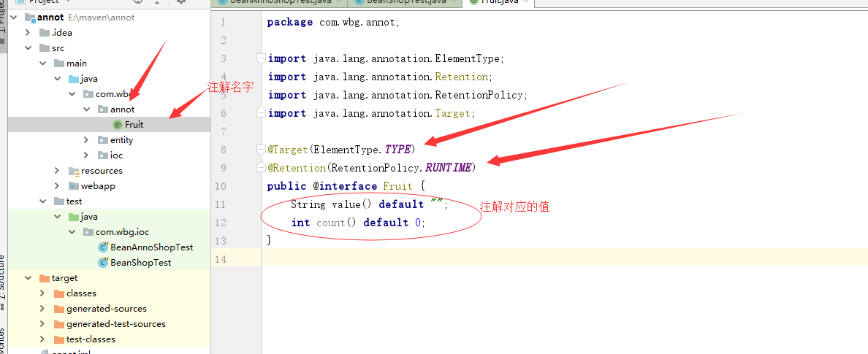Screen dimensions: 868x354
Task: Click the orange classes folder icon
Action: click(x=59, y=293)
